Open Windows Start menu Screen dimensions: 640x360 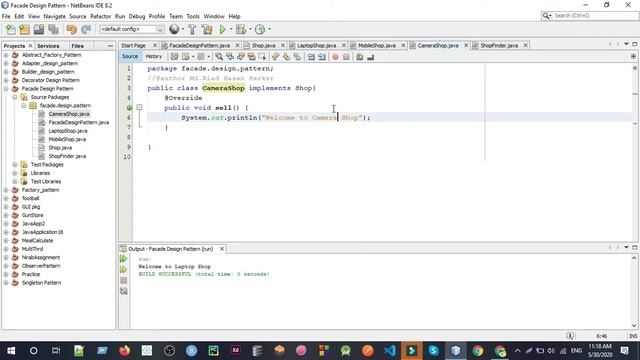(11, 351)
